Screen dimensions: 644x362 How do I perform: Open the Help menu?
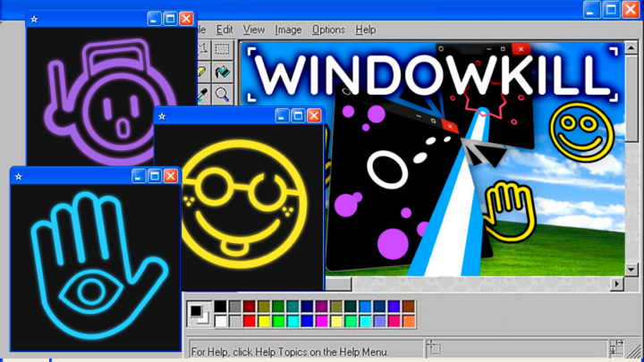click(x=366, y=29)
